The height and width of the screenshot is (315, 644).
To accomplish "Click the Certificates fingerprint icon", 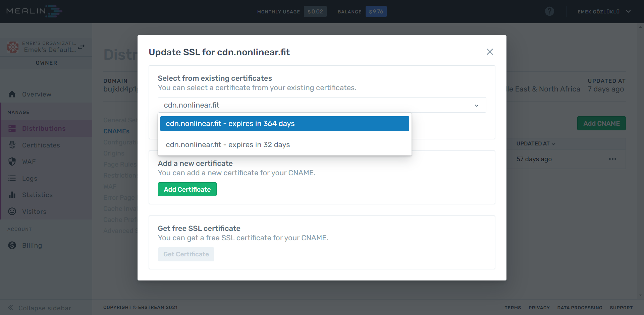I will pos(12,145).
